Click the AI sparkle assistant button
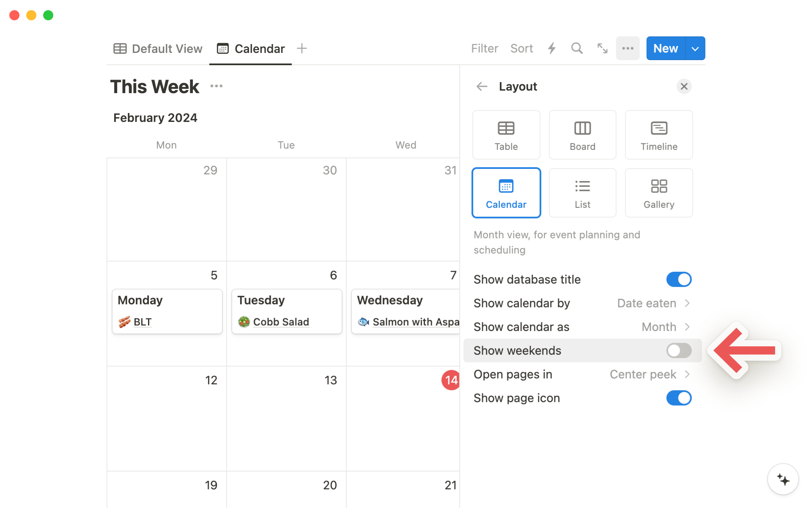812x508 pixels. pyautogui.click(x=783, y=479)
